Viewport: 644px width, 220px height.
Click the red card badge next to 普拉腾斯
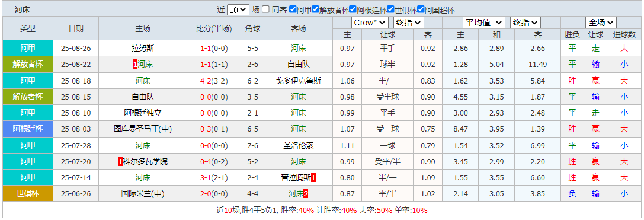[313, 178]
